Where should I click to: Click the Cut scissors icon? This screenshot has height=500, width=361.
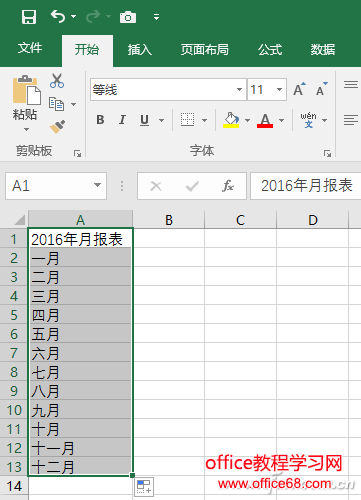pyautogui.click(x=57, y=81)
